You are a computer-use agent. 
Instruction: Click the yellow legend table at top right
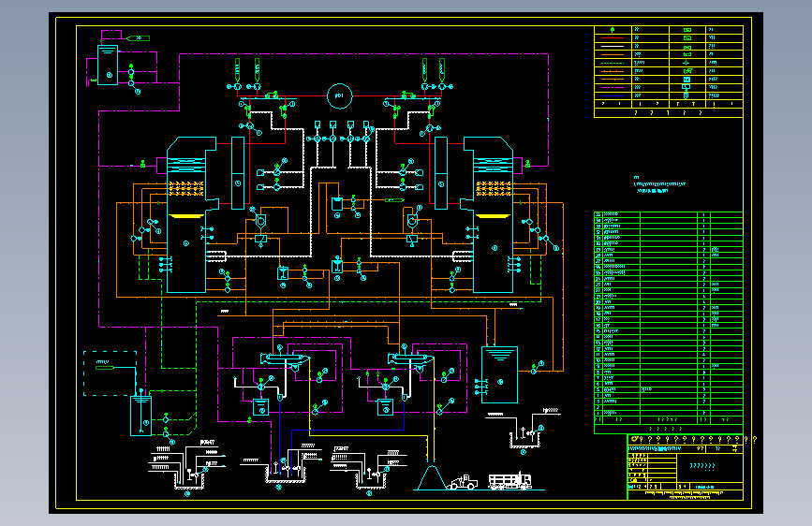pyautogui.click(x=669, y=71)
